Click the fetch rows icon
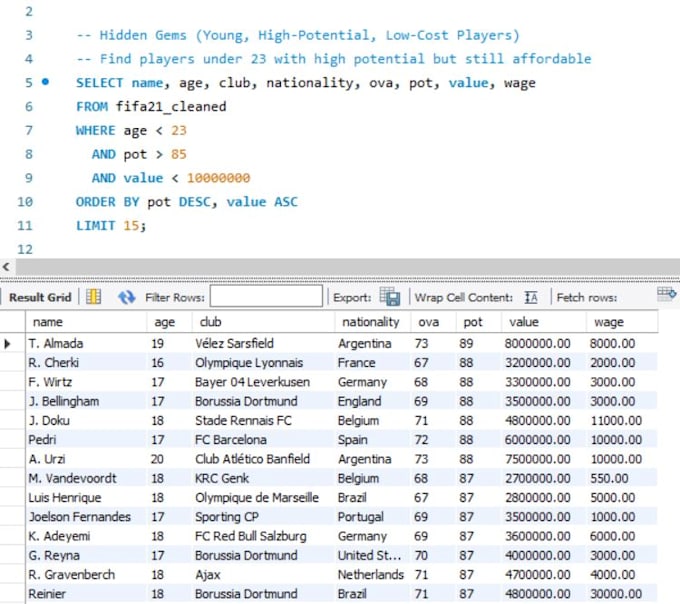The image size is (680, 604). pyautogui.click(x=666, y=294)
